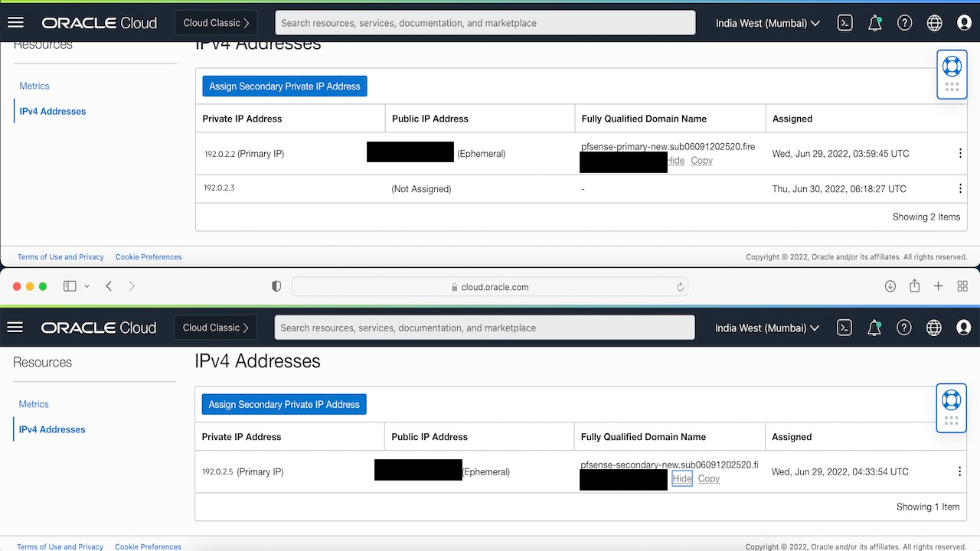Screen dimensions: 980x551
Task: Open the actions menu for 192.0.2.3
Action: coord(960,188)
